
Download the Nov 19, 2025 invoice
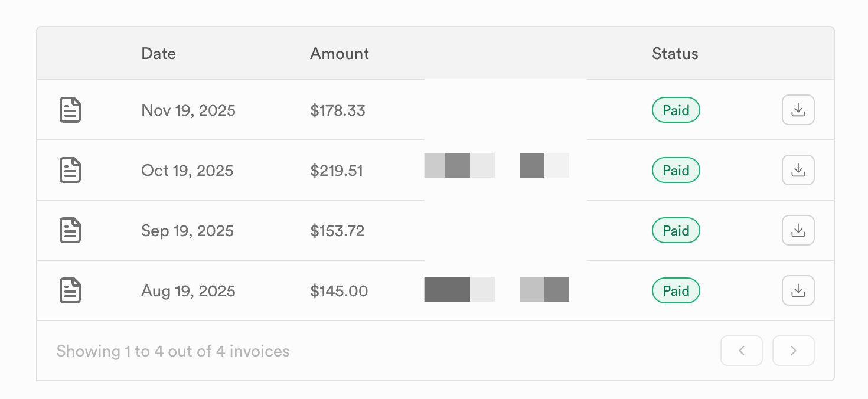[x=798, y=110]
